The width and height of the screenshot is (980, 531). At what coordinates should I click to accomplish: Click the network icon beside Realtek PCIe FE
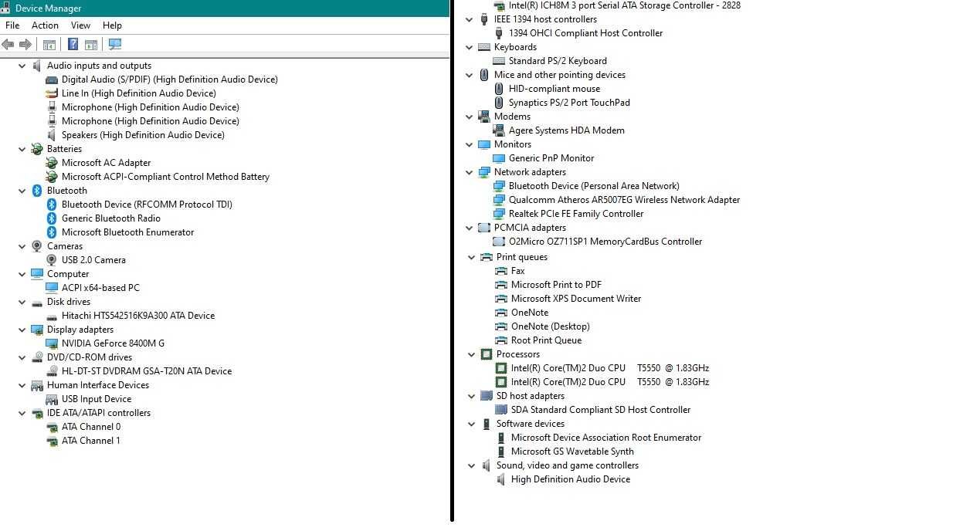(499, 214)
